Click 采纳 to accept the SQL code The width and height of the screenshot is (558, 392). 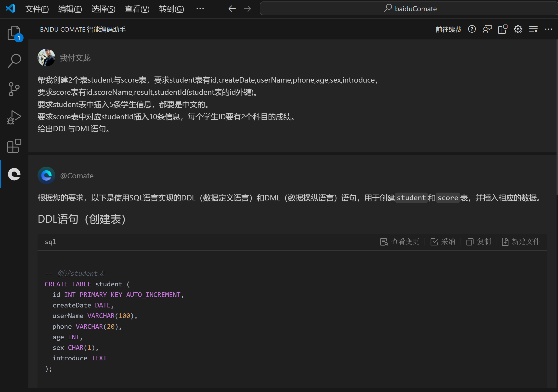tap(443, 242)
